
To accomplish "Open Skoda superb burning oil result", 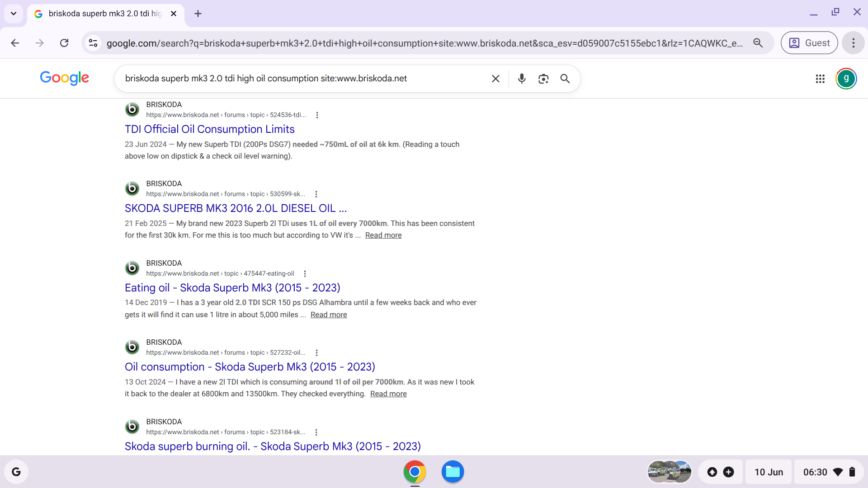I will coord(273,446).
